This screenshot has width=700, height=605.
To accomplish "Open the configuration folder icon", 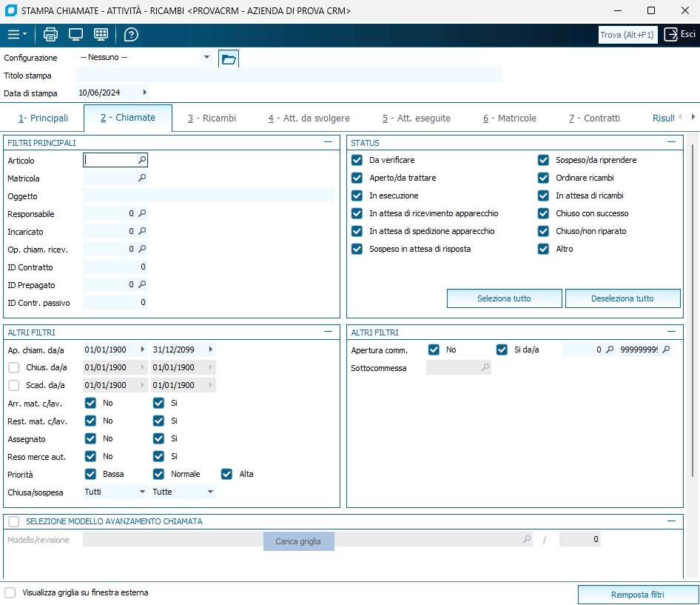I will tap(229, 59).
